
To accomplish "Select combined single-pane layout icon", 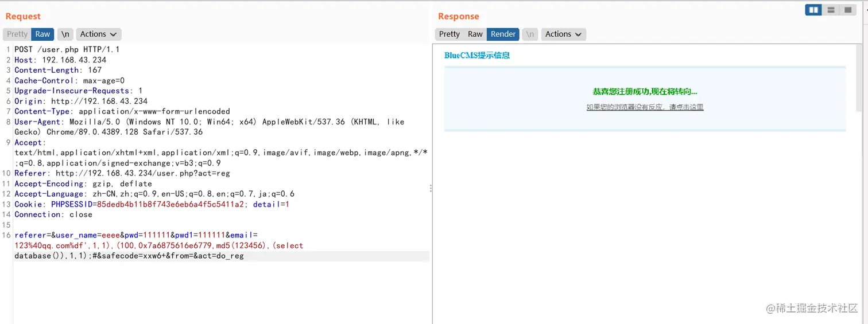I will tap(847, 10).
